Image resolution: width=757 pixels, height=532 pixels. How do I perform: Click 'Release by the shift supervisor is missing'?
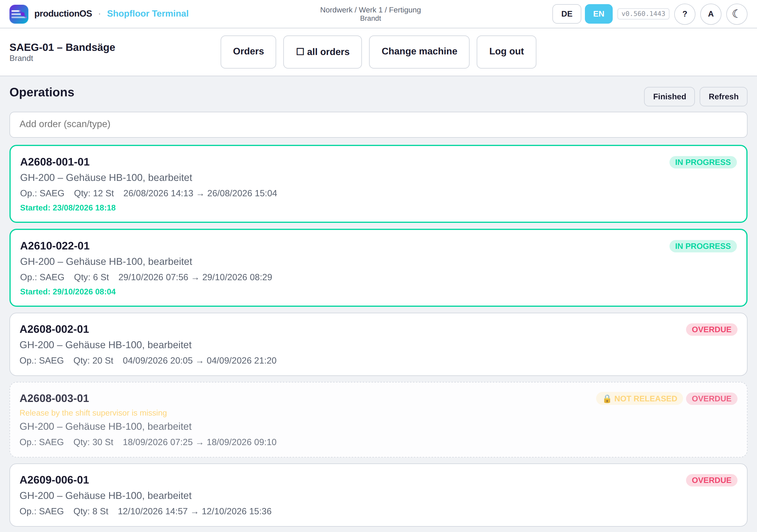93,413
